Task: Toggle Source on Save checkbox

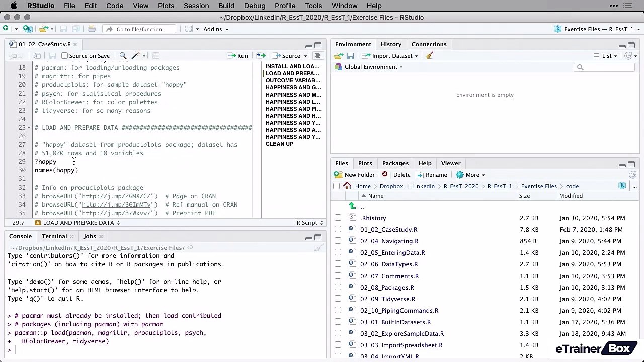Action: (64, 56)
